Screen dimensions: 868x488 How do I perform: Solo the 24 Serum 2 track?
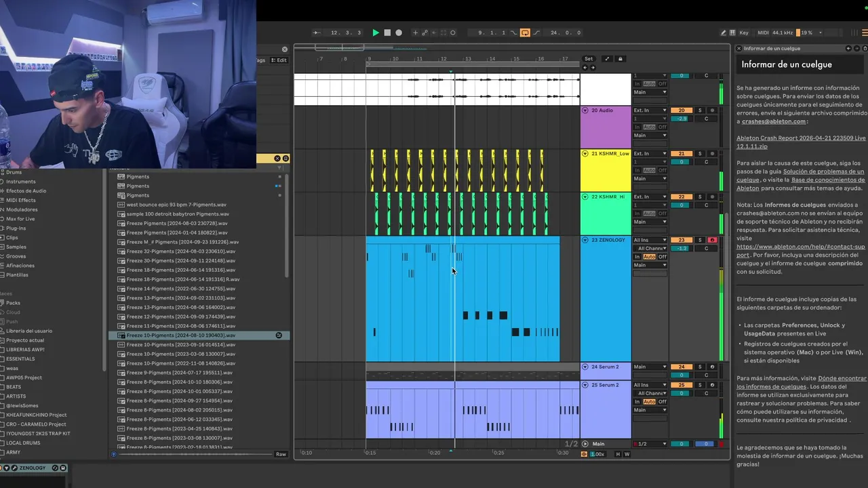pos(701,367)
